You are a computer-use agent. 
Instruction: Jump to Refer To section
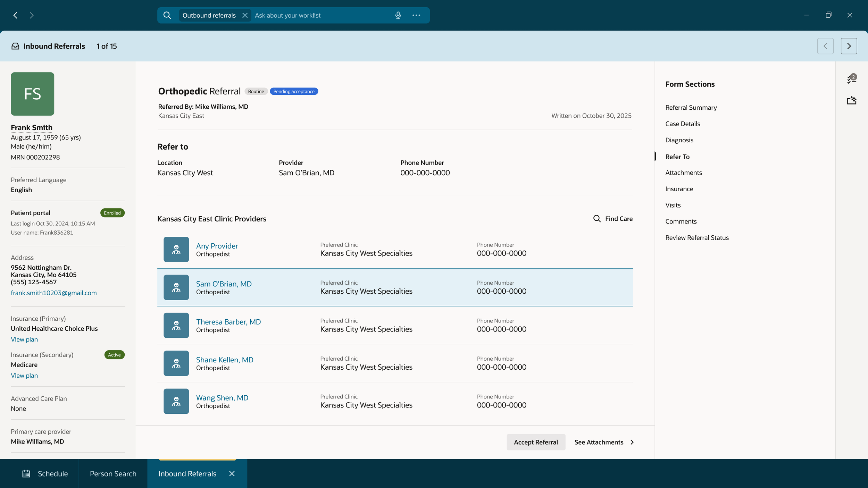coord(677,157)
